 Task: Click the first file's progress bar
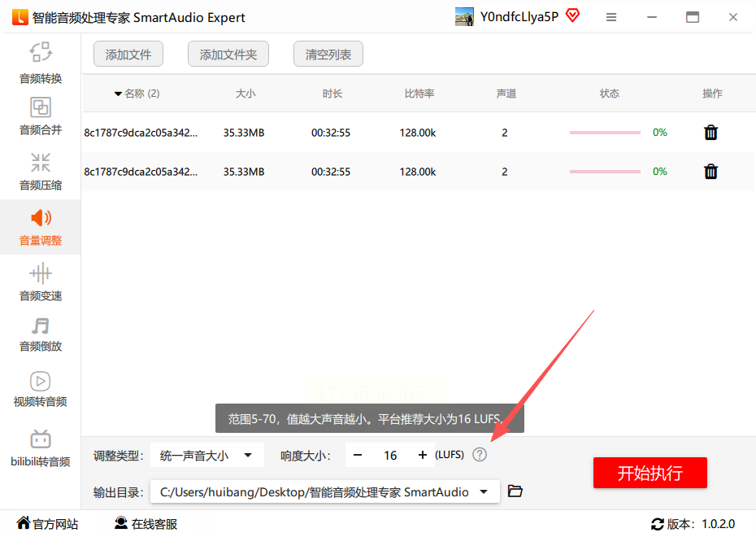click(x=605, y=132)
